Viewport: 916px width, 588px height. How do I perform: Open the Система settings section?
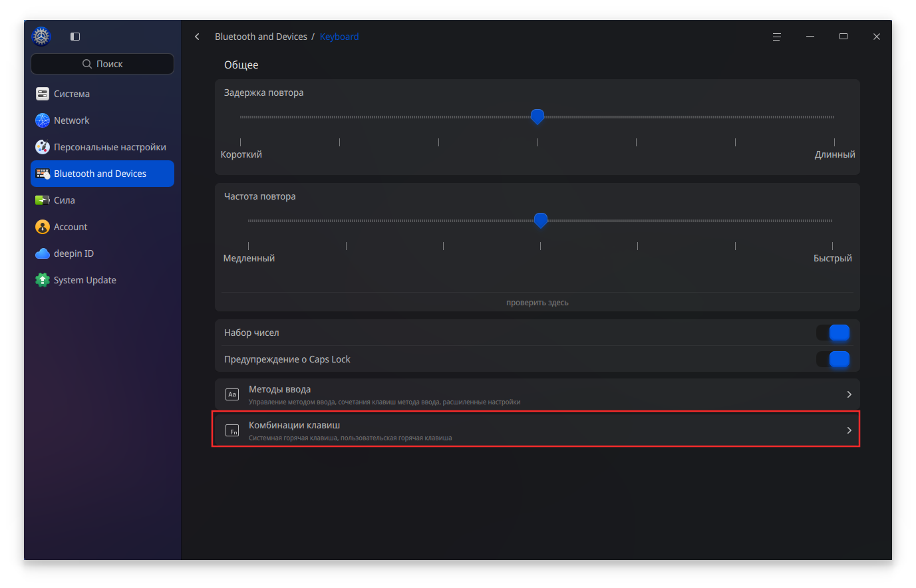click(102, 94)
